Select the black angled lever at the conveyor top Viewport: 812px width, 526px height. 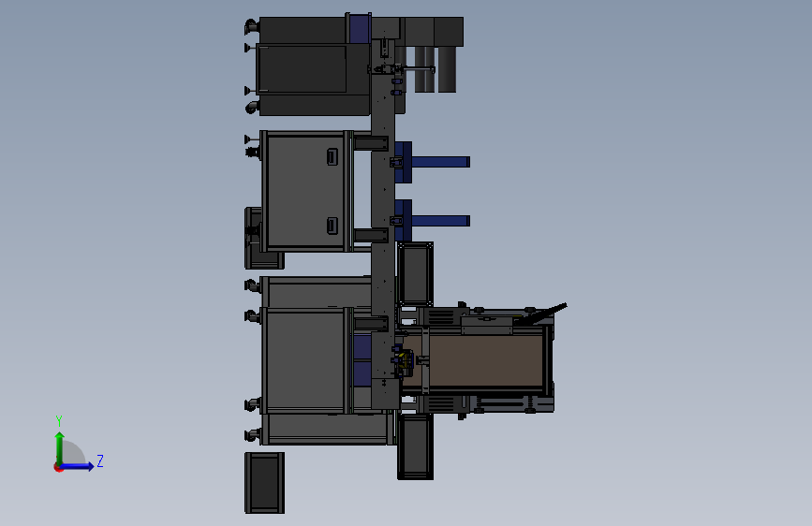541,314
